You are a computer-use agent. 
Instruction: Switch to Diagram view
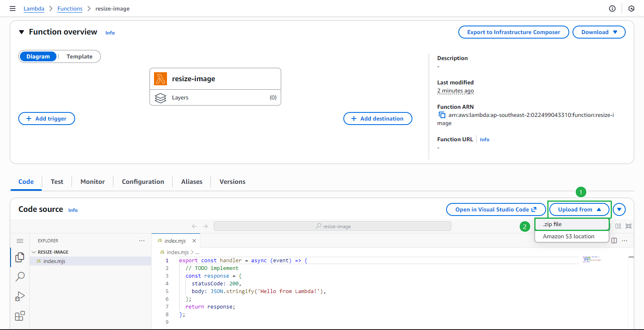point(38,56)
